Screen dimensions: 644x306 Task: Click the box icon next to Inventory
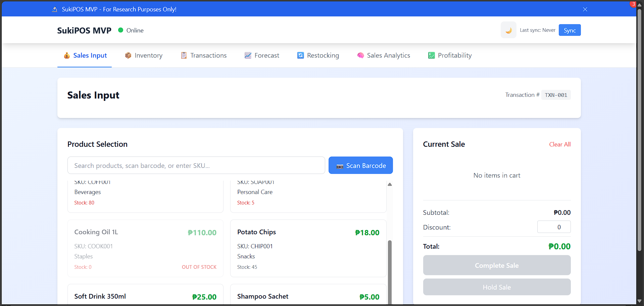(x=128, y=55)
